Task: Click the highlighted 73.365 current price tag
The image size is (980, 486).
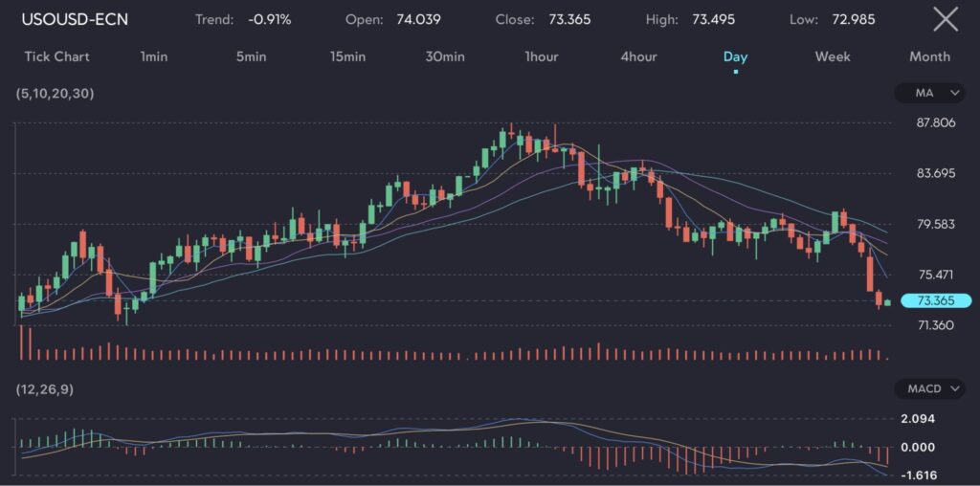Action: click(x=936, y=300)
